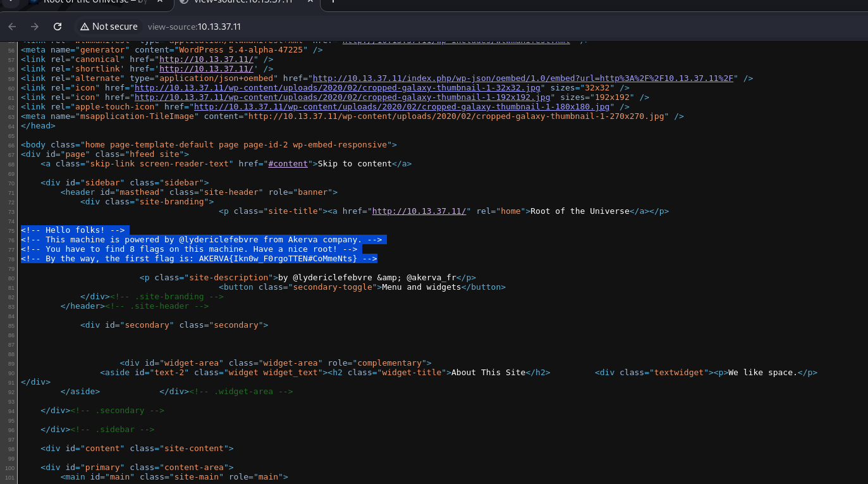Click the browser forward arrow
Screen dimensions: 868x484
[x=35, y=27]
